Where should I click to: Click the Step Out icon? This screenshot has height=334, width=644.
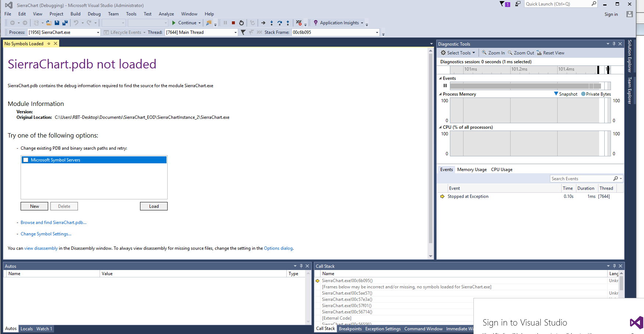(288, 23)
